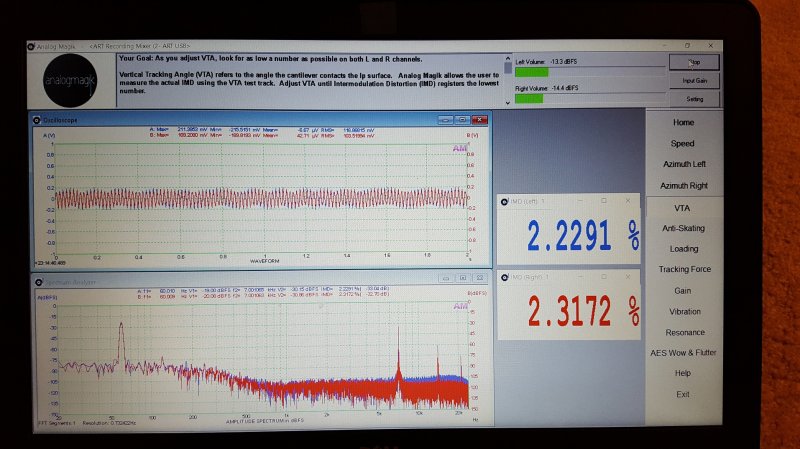Viewport: 800px width, 449px height.
Task: Open the Input Gain control
Action: pyautogui.click(x=694, y=81)
